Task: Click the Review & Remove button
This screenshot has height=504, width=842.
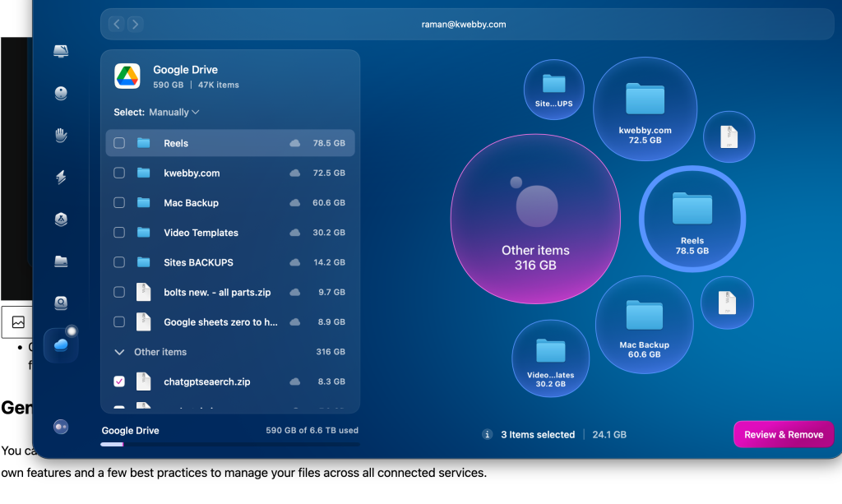Action: 783,434
